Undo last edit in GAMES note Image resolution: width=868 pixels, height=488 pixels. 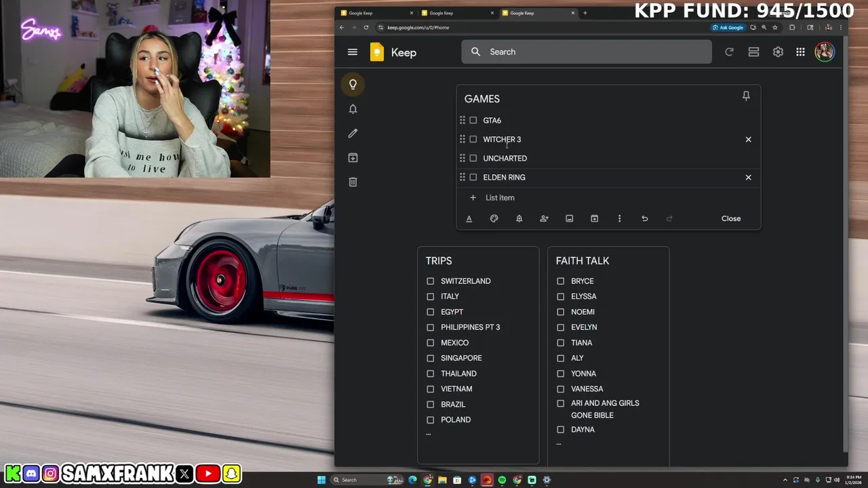click(x=644, y=218)
